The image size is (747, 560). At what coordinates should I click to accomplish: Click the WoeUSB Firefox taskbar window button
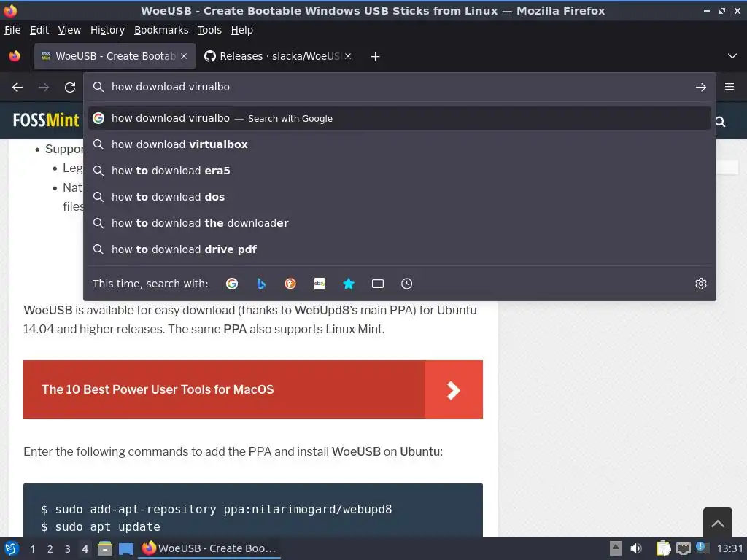pyautogui.click(x=209, y=548)
